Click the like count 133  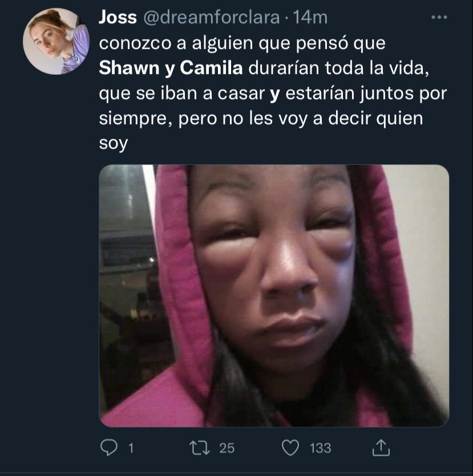[321, 448]
